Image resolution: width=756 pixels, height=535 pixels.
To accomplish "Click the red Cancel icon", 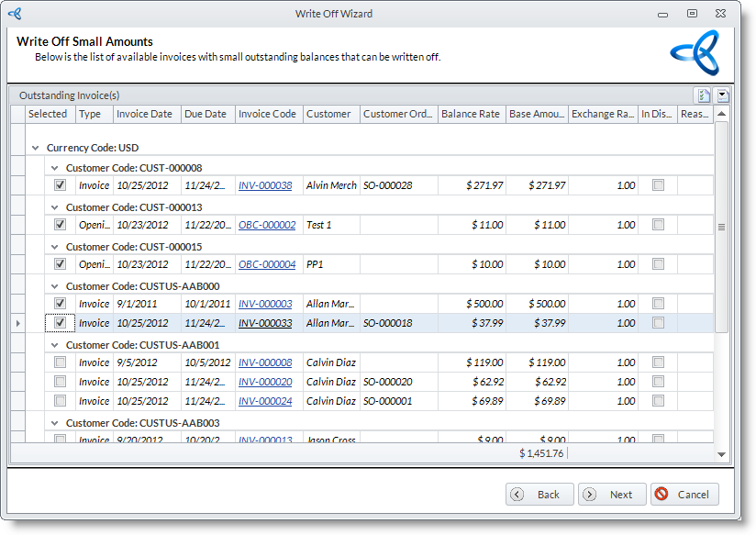I will coord(661,495).
